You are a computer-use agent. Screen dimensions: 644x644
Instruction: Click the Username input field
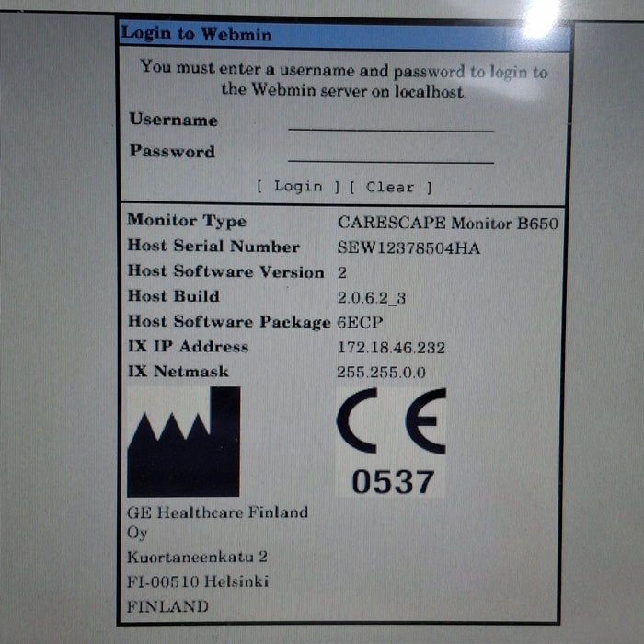(391, 122)
